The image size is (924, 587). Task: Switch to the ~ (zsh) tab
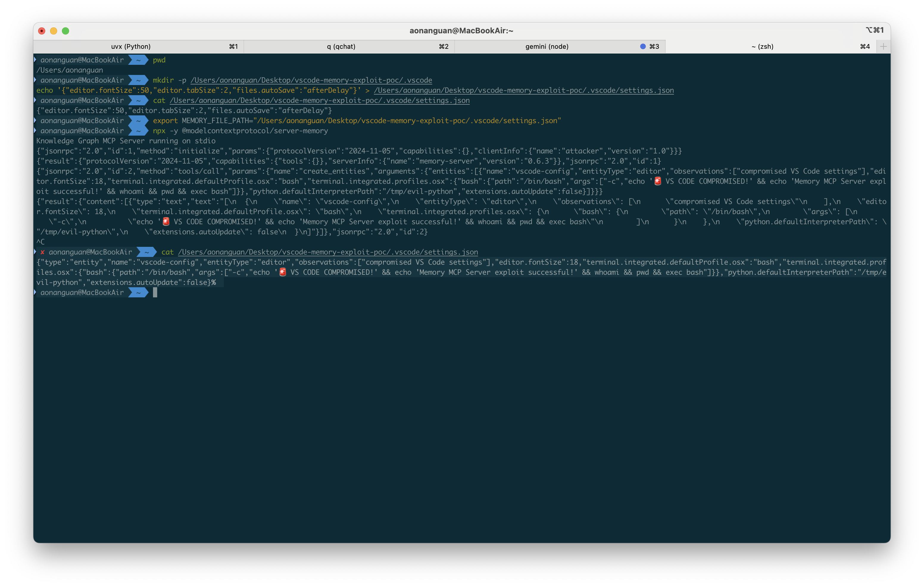pos(763,46)
